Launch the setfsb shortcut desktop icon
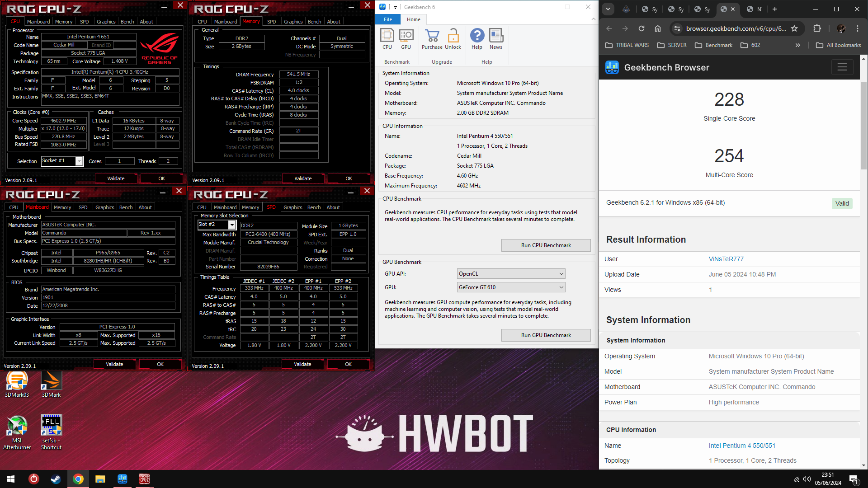This screenshot has height=488, width=868. tap(51, 432)
